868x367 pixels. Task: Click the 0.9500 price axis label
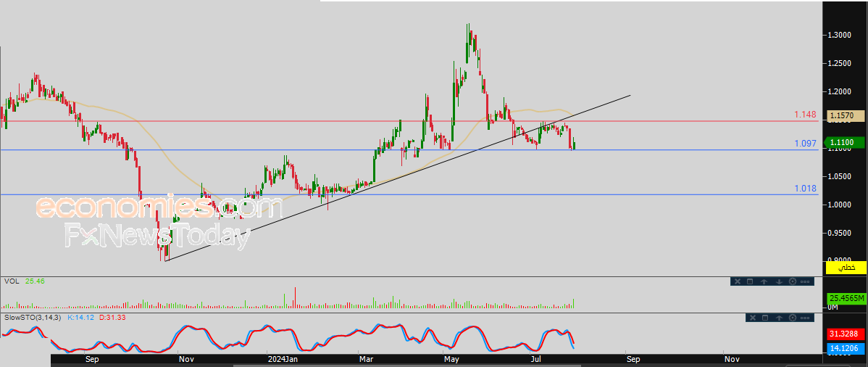840,233
